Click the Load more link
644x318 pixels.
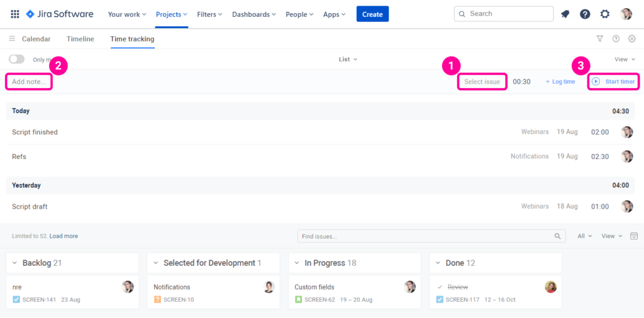pos(64,236)
